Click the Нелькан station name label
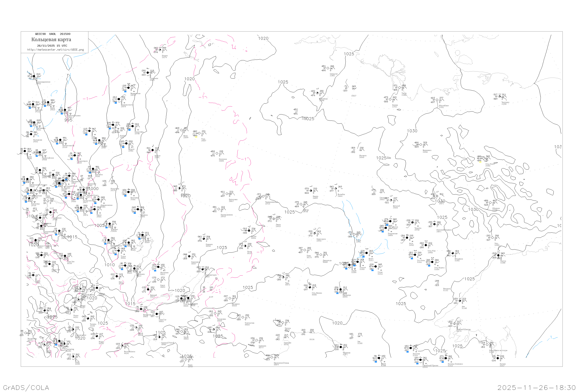Image resolution: width=588 pixels, height=392 pixels. (x=446, y=289)
